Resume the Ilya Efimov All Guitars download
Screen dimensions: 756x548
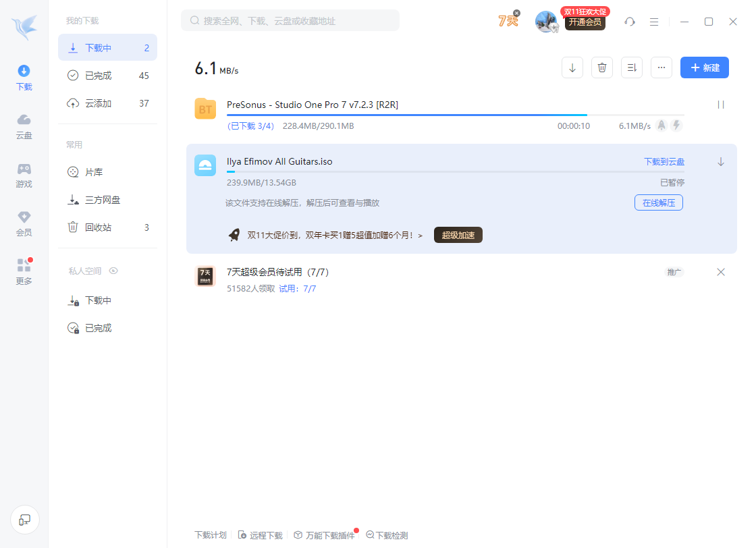point(720,162)
